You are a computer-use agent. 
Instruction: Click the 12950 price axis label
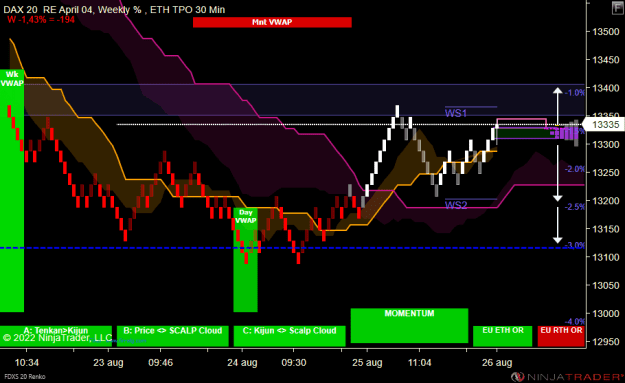tap(606, 342)
